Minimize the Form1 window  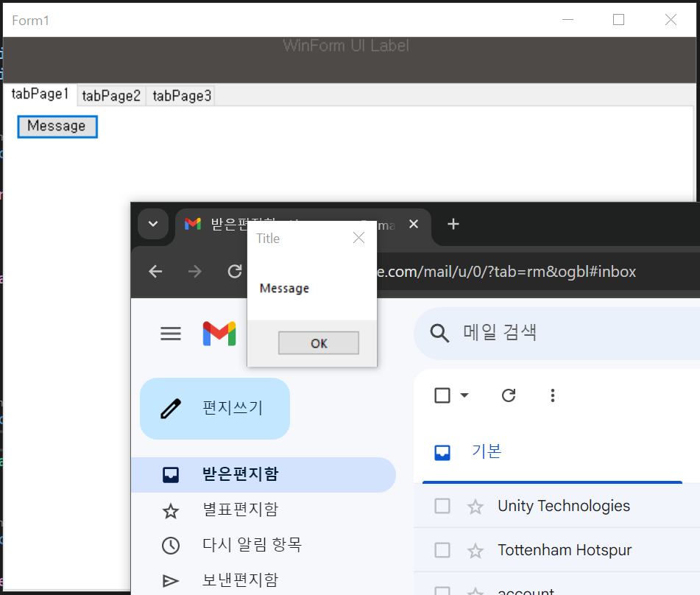[x=568, y=20]
